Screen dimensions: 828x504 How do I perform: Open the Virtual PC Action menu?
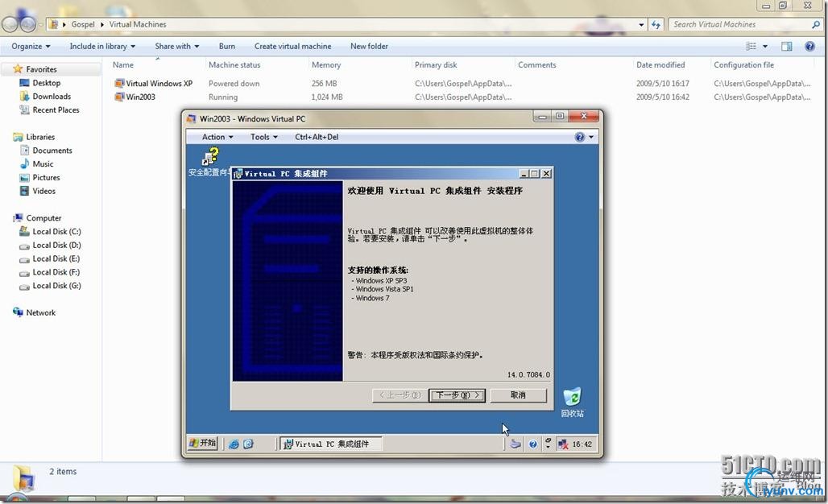point(217,137)
